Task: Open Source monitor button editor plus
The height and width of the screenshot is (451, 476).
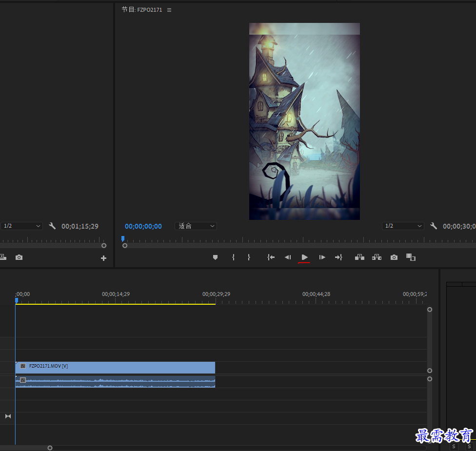Action: tap(103, 258)
